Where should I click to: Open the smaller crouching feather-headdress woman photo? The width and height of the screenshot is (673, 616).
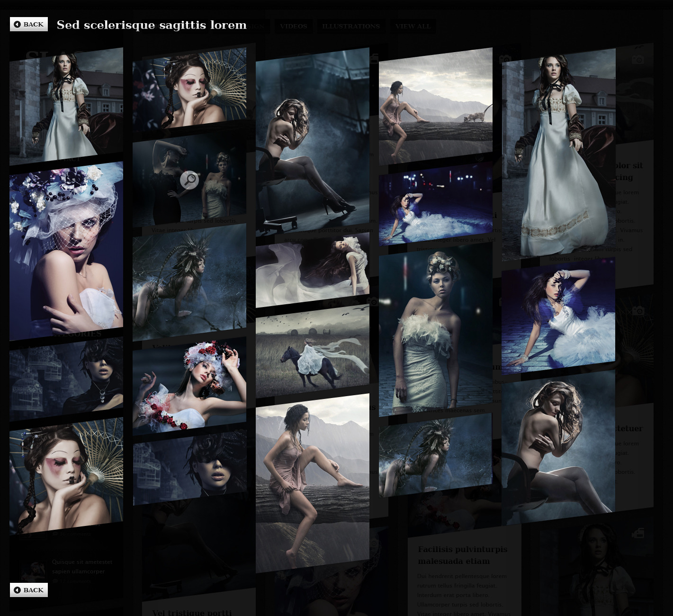[x=436, y=455]
